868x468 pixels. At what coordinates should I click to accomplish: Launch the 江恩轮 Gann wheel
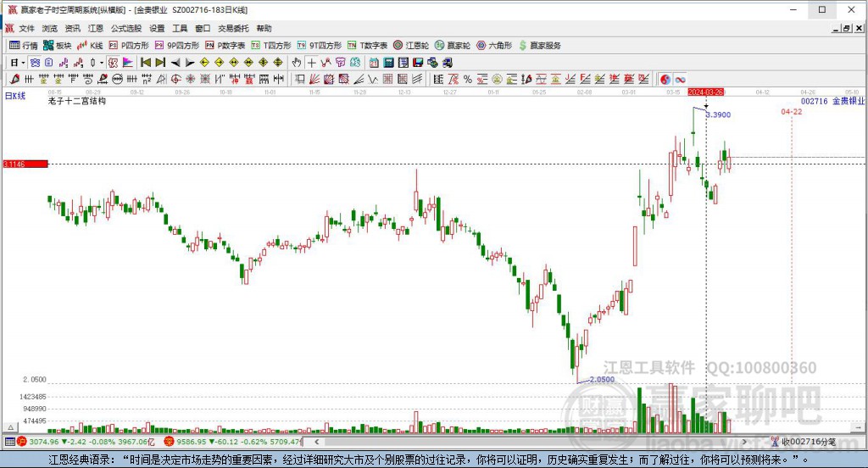coord(411,46)
